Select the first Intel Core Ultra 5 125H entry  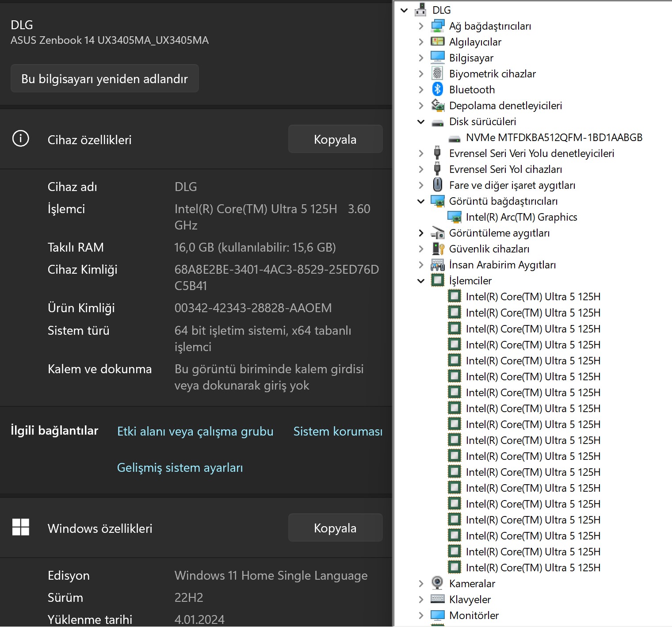(x=533, y=297)
